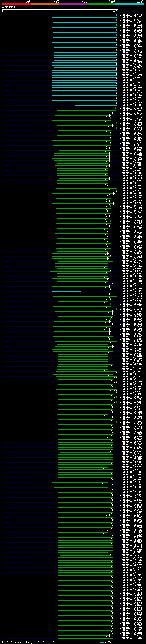This screenshot has width=146, height=644.
Task: Select hit label UniRef100_B9RLX2
Action: (x=131, y=25)
